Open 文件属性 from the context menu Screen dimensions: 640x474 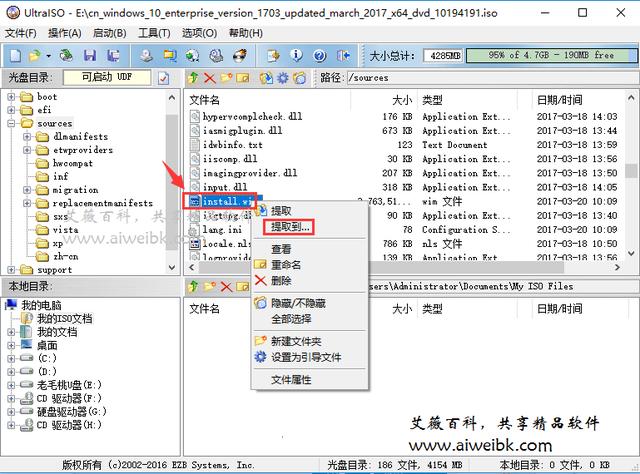(x=291, y=380)
